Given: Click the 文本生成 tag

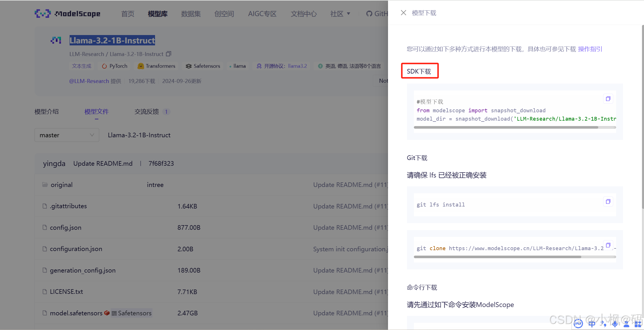Looking at the screenshot, I should coord(81,66).
